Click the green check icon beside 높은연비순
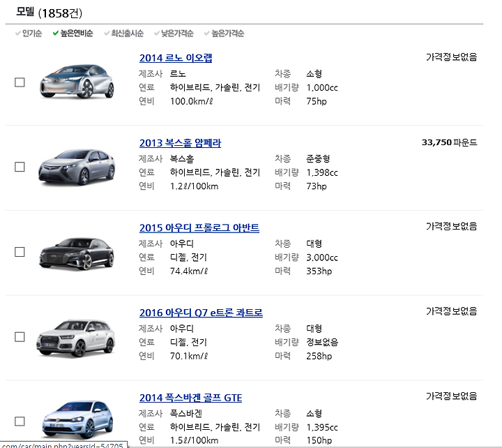The image size is (502, 448). [x=56, y=33]
